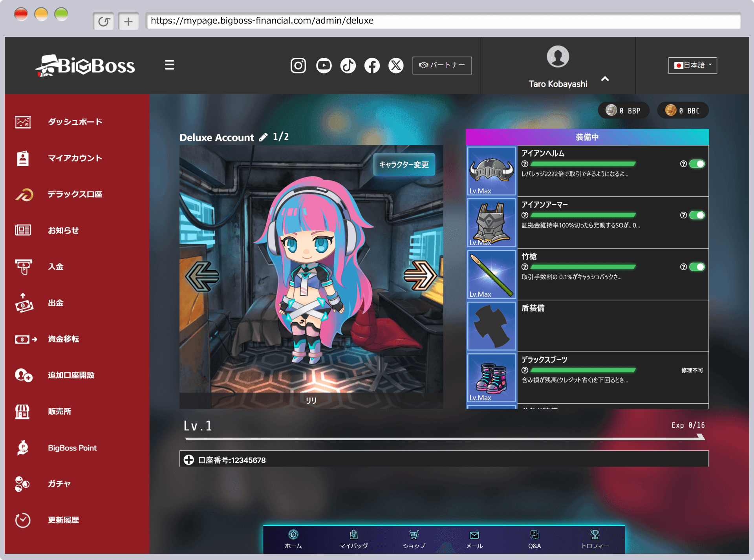Viewport: 754px width, 560px height.
Task: Click the help icon next to アイアンヘルム toggle
Action: (x=683, y=164)
